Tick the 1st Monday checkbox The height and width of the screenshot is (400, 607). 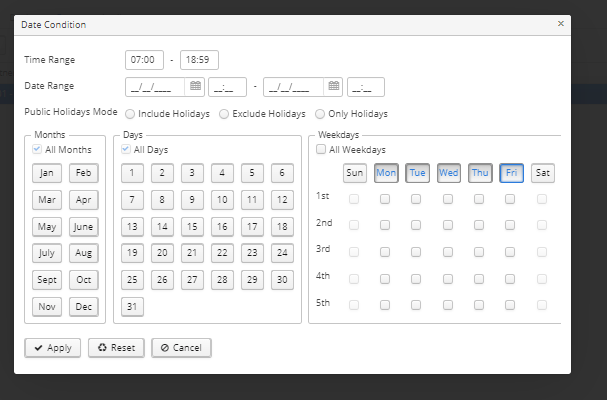[x=385, y=199]
